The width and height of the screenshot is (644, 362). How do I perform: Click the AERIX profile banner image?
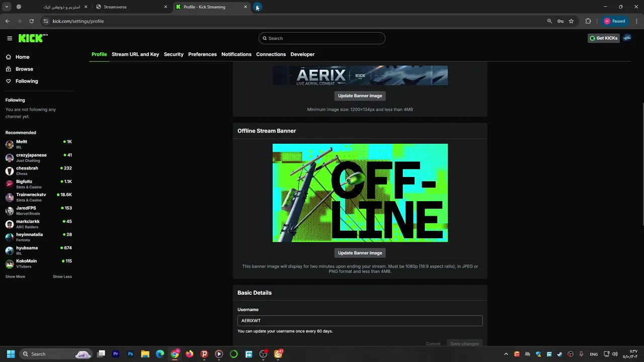[x=360, y=75]
